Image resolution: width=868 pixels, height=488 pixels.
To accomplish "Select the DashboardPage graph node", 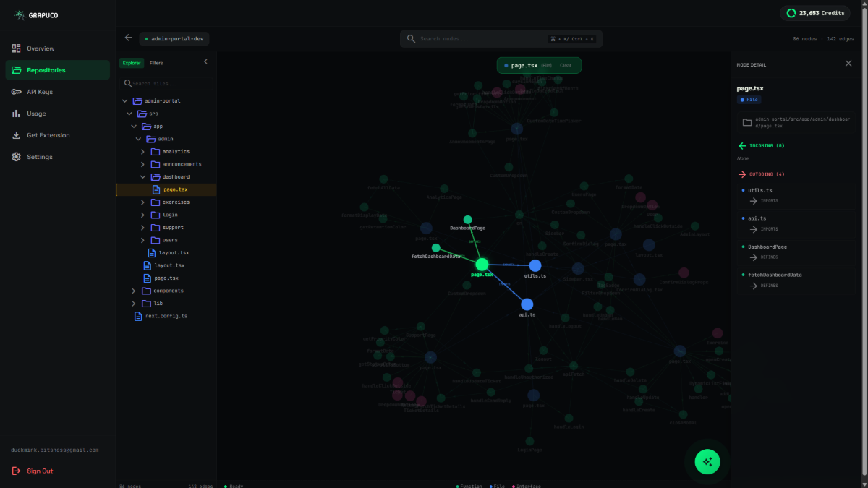I will 468,219.
